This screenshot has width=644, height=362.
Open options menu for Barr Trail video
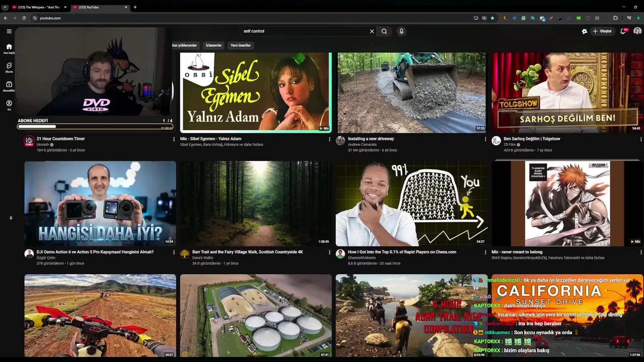330,252
